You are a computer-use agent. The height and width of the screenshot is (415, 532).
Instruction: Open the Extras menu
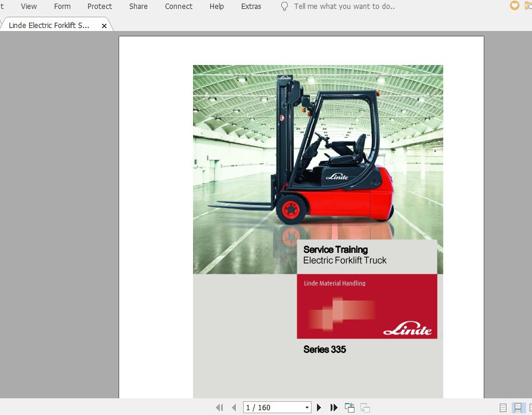pos(251,7)
